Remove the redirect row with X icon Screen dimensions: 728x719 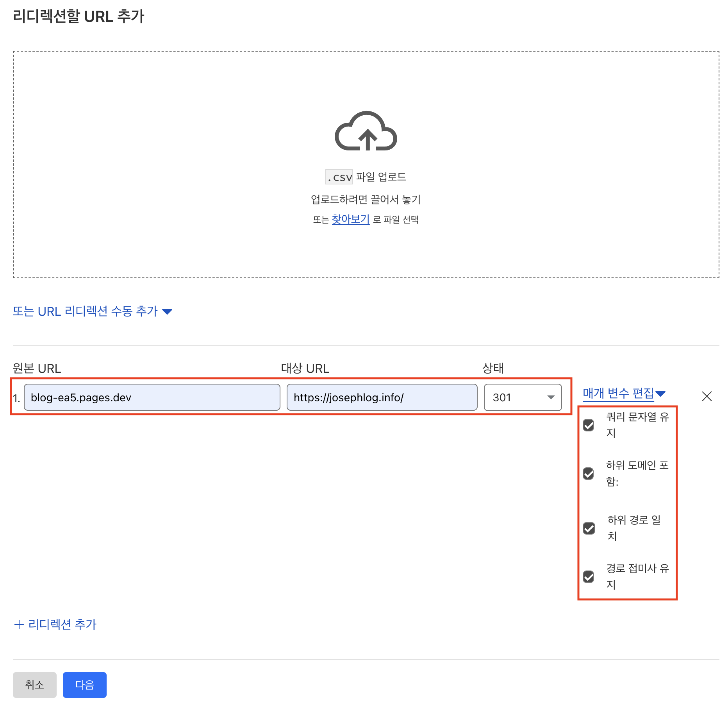click(707, 396)
